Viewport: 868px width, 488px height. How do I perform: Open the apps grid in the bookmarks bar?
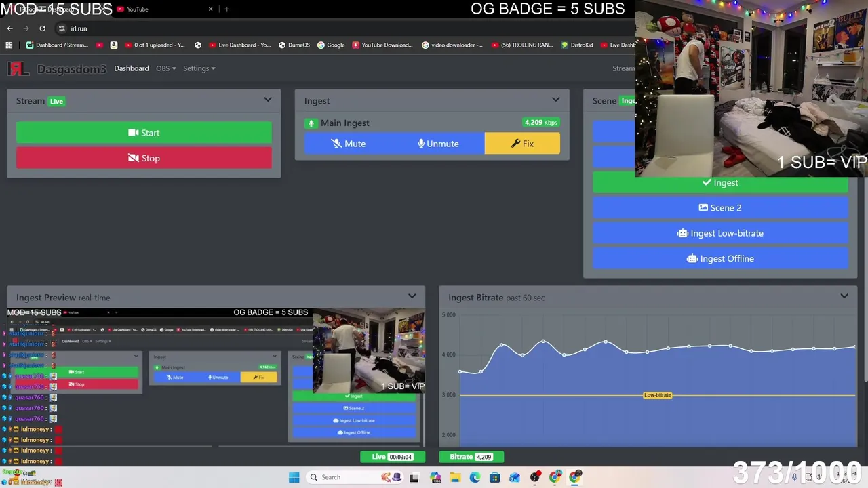point(9,45)
